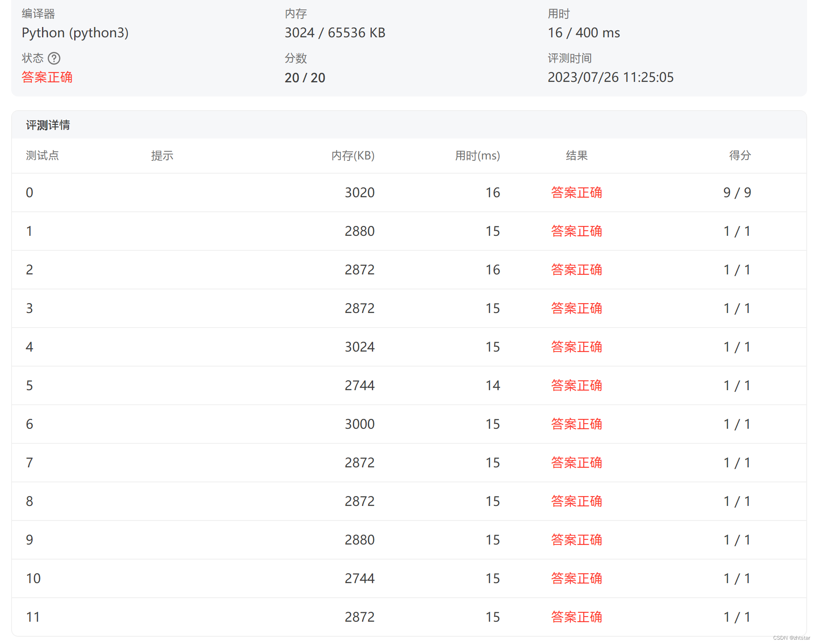
Task: Select memory 3024 in test point 4
Action: (x=360, y=347)
